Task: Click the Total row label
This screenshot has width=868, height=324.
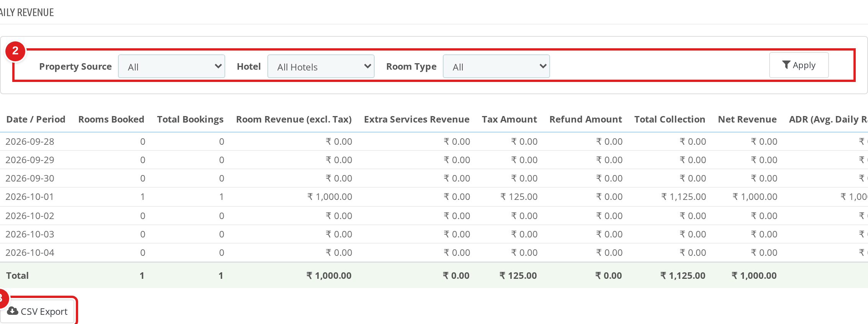Action: [x=18, y=276]
